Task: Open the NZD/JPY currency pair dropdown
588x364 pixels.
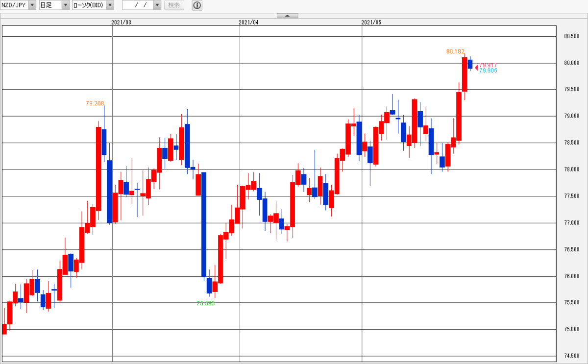Action: coord(32,5)
